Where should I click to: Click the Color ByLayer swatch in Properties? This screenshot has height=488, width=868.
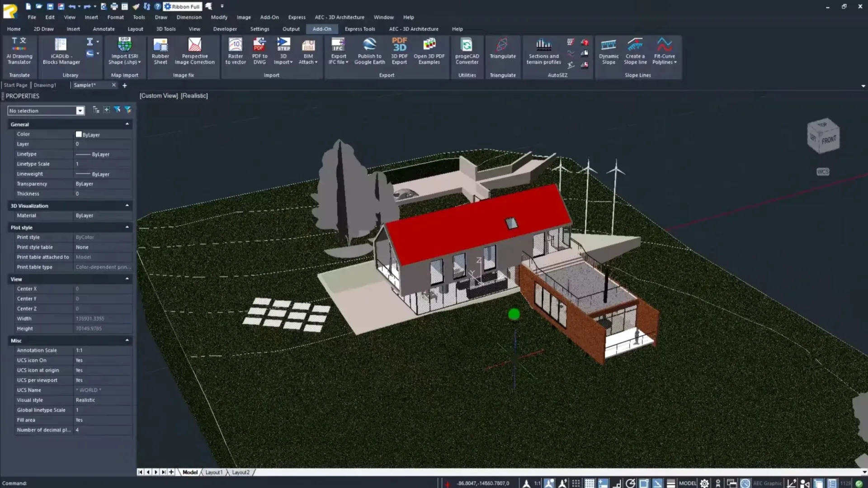pos(80,134)
